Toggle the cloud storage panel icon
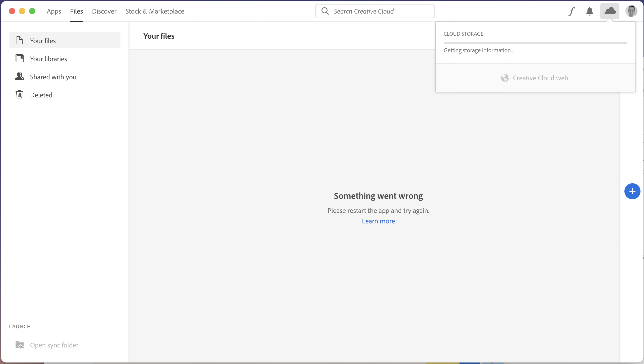The image size is (644, 364). coord(610,11)
